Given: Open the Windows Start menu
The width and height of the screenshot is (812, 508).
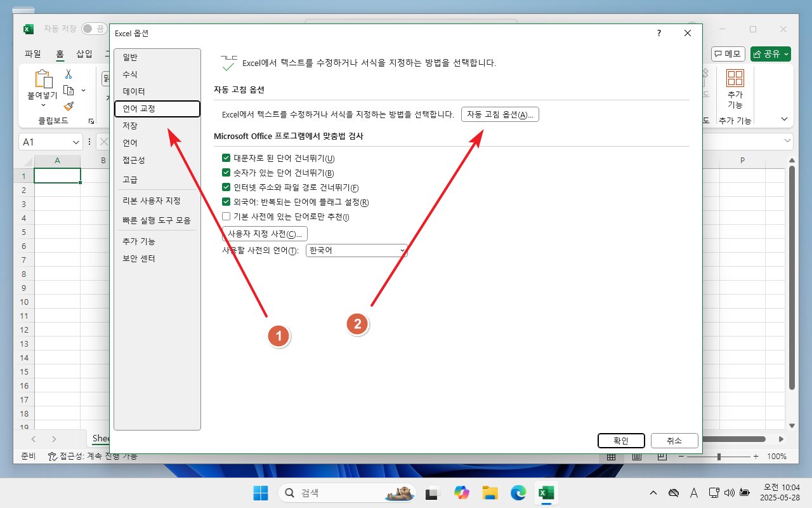Looking at the screenshot, I should click(261, 493).
